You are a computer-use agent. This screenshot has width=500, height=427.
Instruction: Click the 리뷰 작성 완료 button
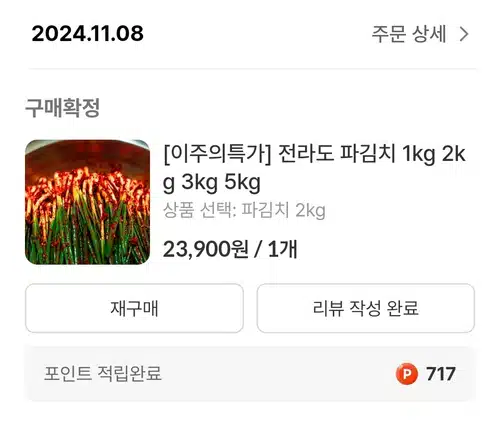[366, 308]
